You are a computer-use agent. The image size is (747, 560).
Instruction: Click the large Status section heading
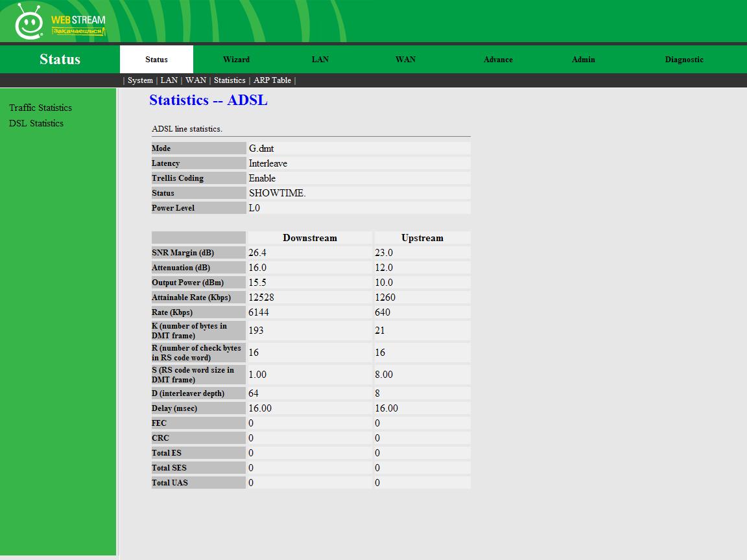tap(60, 60)
